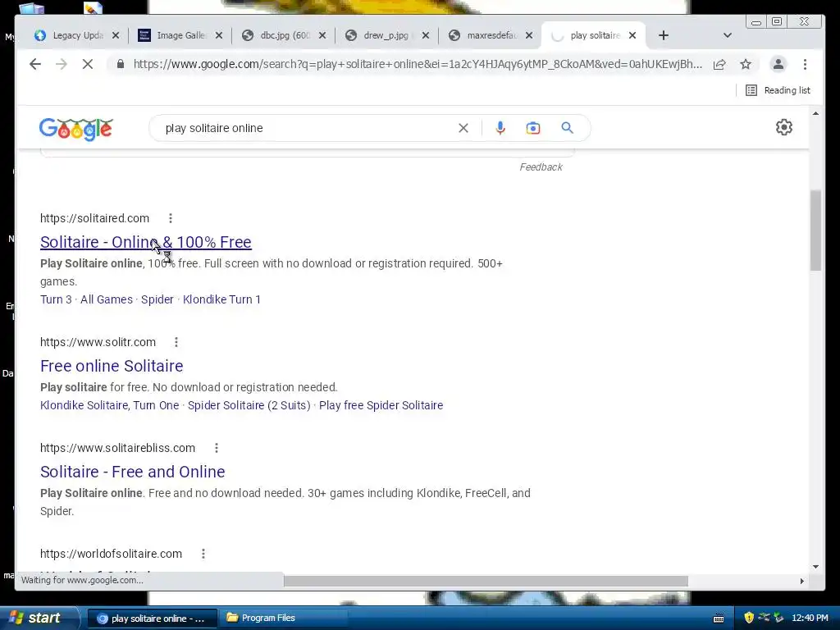840x630 pixels.
Task: Open the Reading list
Action: pyautogui.click(x=778, y=90)
